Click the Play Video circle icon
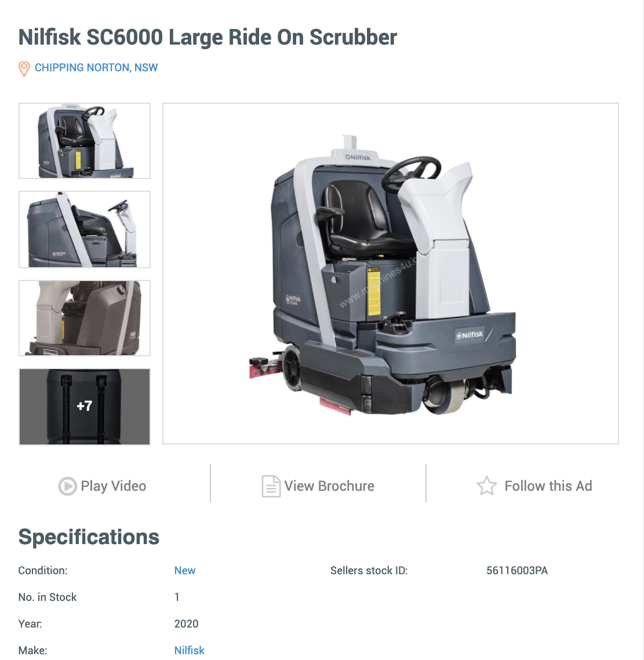Image resolution: width=644 pixels, height=660 pixels. (x=67, y=486)
